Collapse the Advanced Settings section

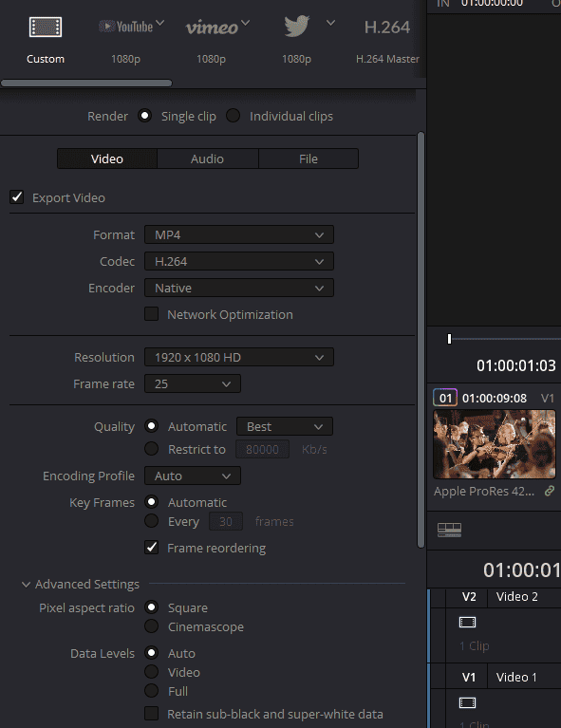26,584
